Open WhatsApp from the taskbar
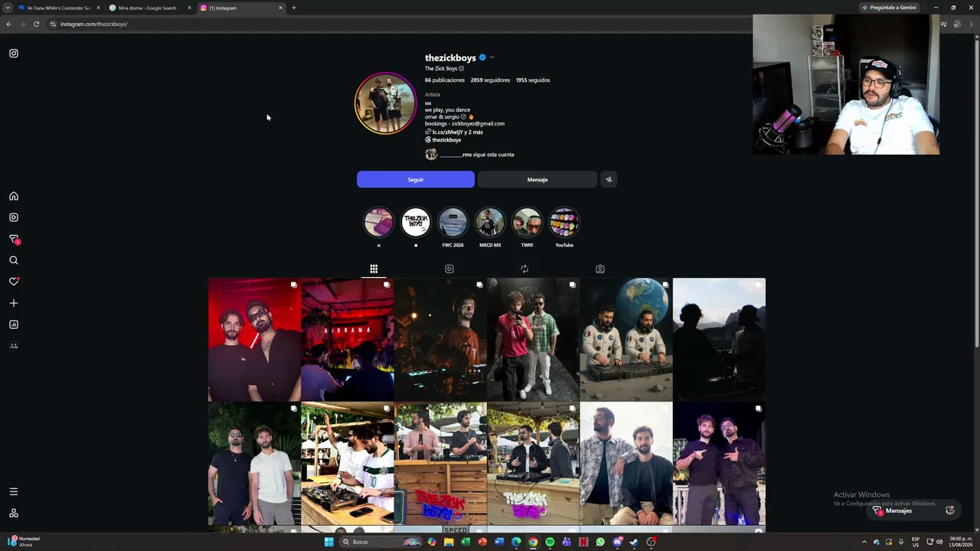980x551 pixels. [x=600, y=542]
